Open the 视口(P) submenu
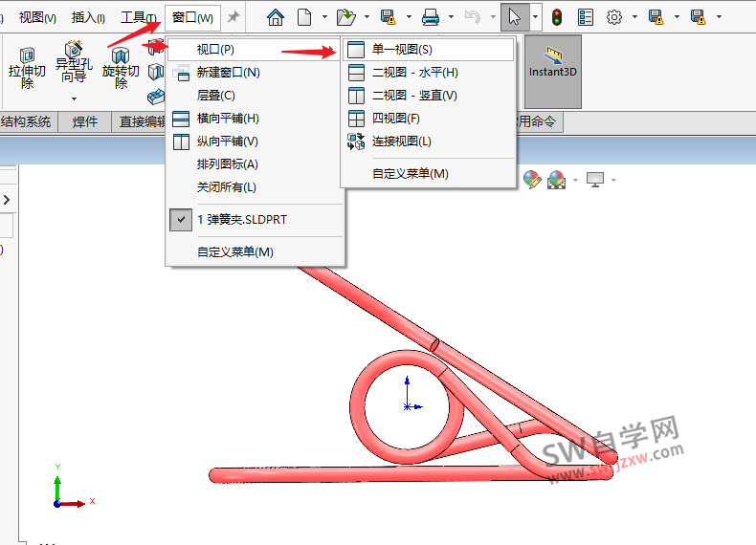This screenshot has width=756, height=545. pyautogui.click(x=256, y=49)
